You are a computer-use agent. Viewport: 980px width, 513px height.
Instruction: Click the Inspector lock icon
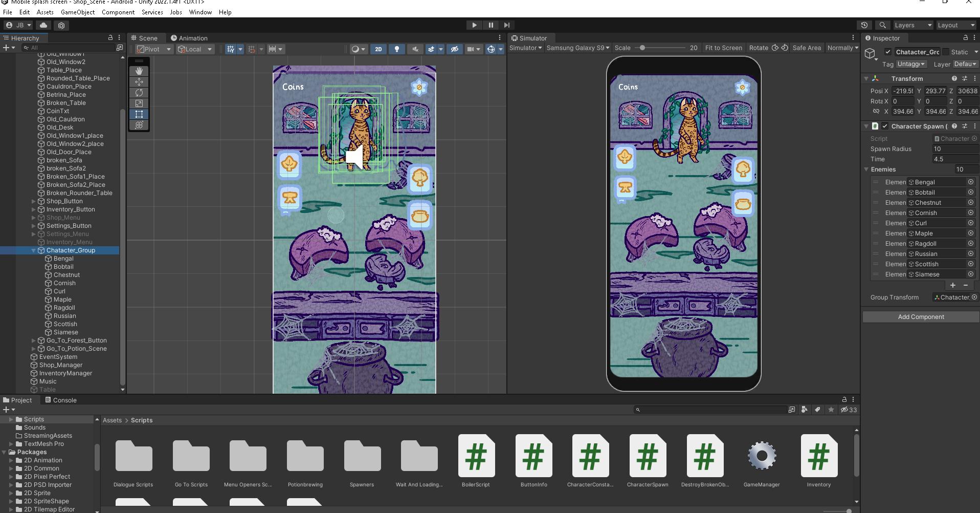click(965, 38)
